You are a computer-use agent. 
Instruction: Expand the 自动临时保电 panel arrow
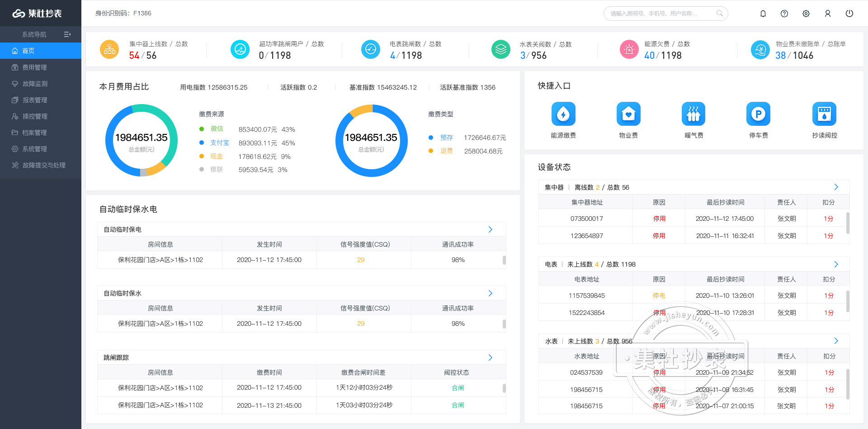click(491, 229)
